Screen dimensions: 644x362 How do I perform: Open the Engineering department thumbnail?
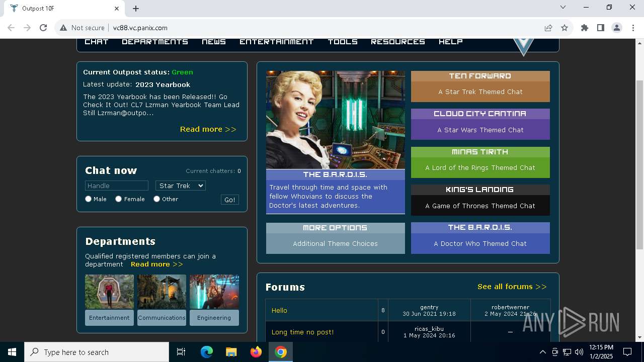point(214,292)
